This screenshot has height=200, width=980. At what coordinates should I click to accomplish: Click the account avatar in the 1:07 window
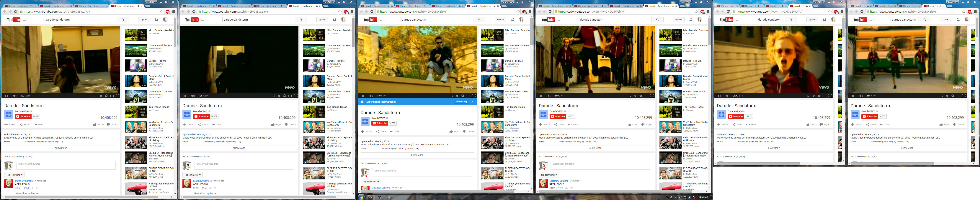pyautogui.click(x=700, y=20)
